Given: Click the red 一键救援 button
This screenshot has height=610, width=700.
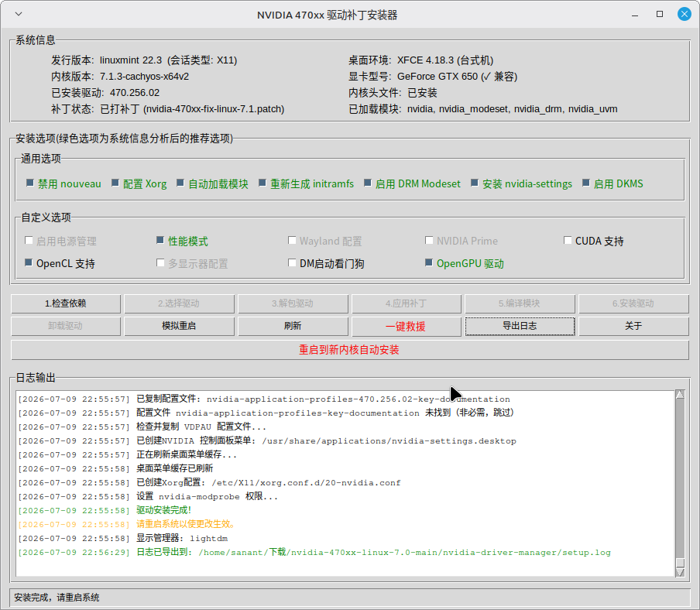Looking at the screenshot, I should click(407, 326).
